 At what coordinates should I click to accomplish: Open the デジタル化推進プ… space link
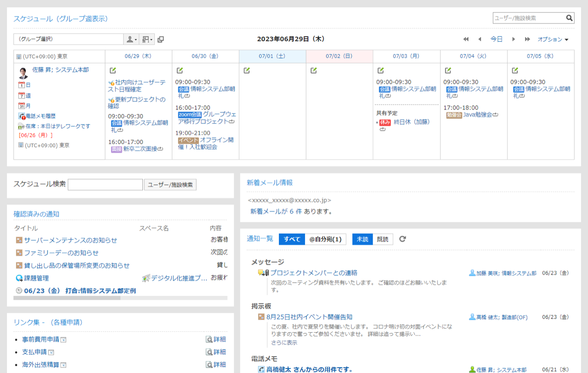pos(179,278)
